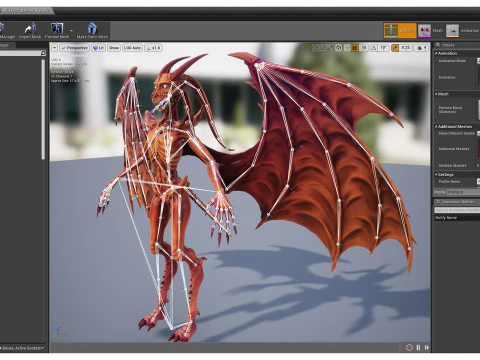Toggle rotation snapping angle icon
The height and width of the screenshot is (360, 480).
[x=374, y=48]
